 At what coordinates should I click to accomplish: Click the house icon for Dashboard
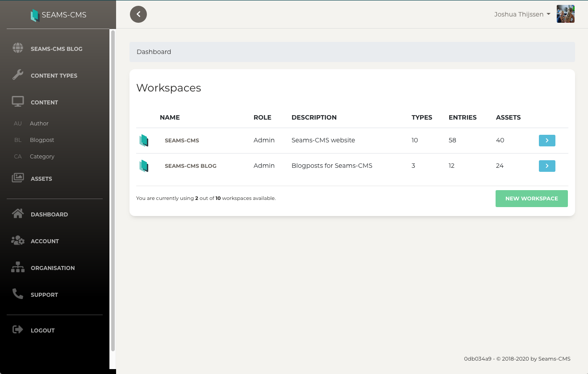pyautogui.click(x=18, y=214)
